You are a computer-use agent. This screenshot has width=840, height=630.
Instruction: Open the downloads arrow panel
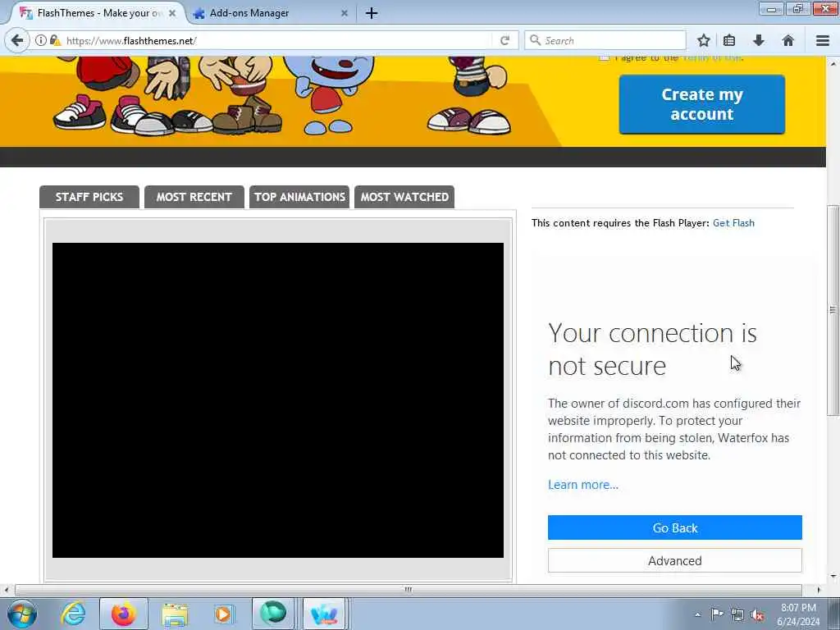(759, 40)
